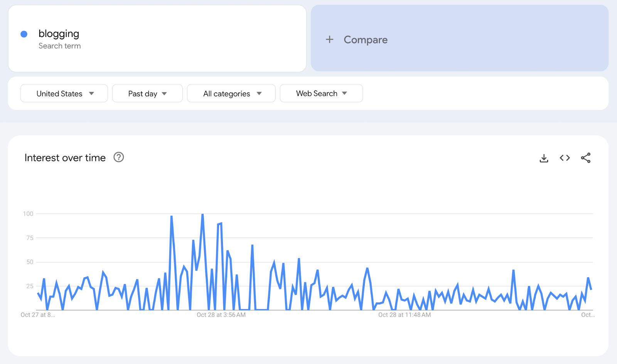The width and height of the screenshot is (617, 364).
Task: Click the 50 value on the y-axis
Action: click(30, 262)
